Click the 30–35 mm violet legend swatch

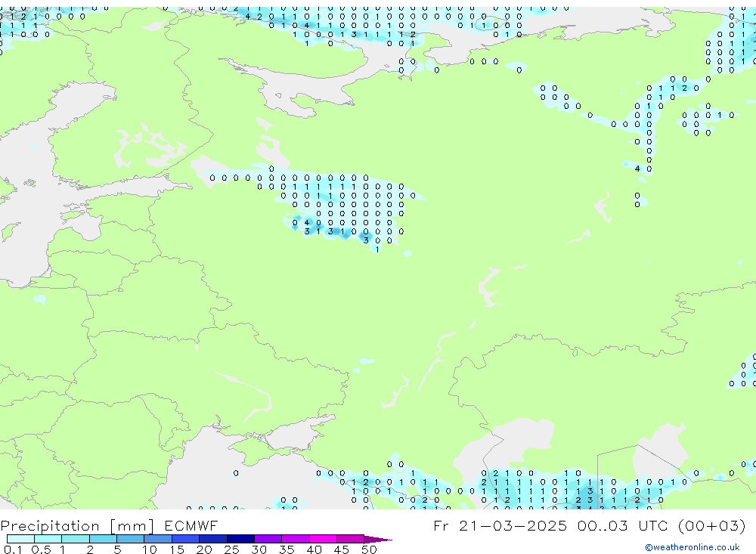tap(268, 539)
